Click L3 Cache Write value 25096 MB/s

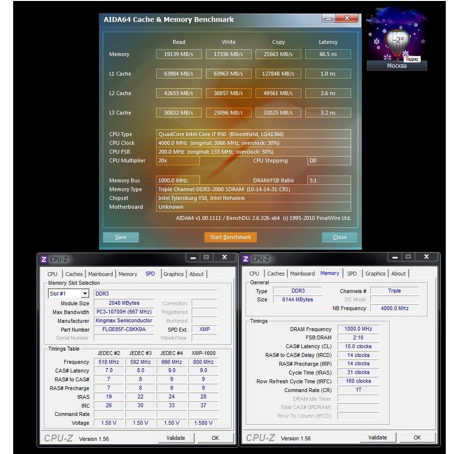[229, 113]
